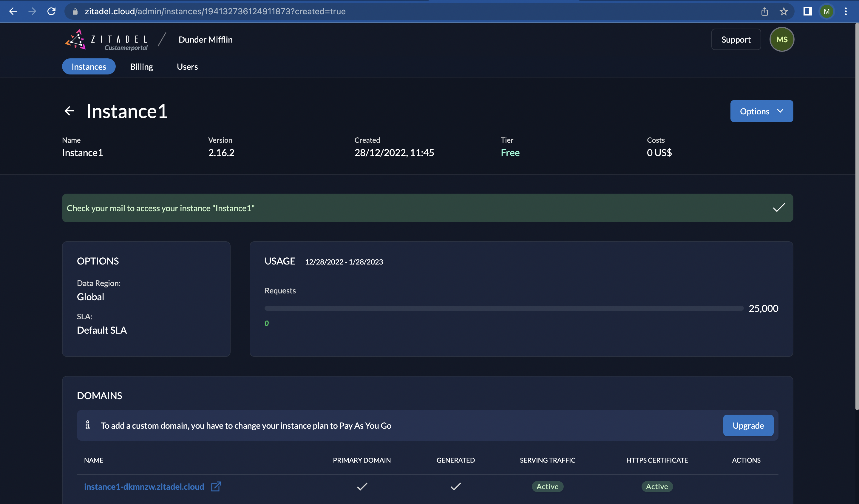The image size is (859, 504).
Task: Click the back arrow beside Instance1 title
Action: (x=69, y=111)
